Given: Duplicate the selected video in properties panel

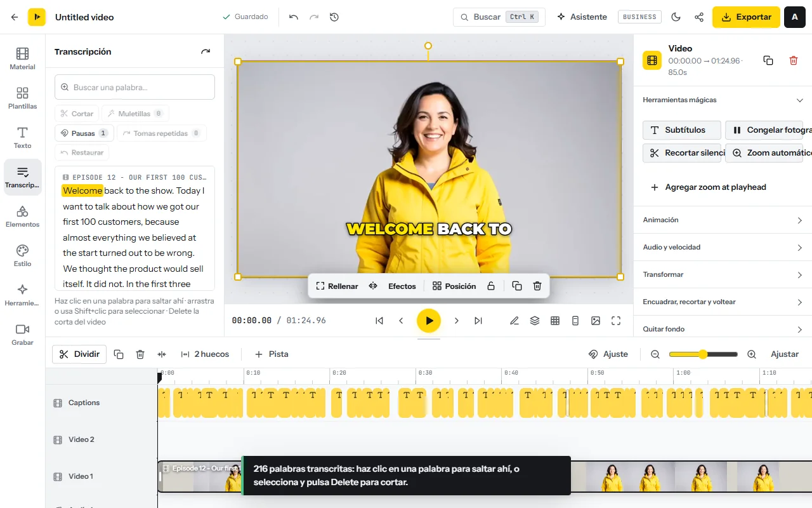Looking at the screenshot, I should 768,60.
